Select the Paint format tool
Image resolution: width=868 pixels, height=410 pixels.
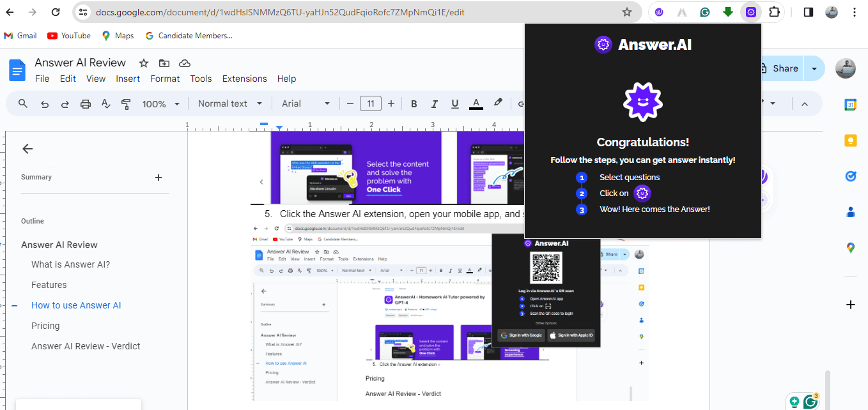click(126, 103)
